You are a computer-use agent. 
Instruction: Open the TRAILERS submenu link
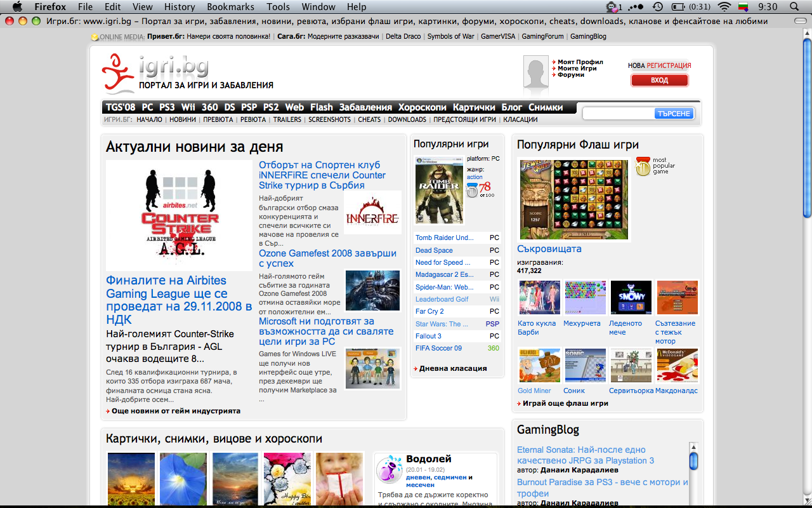(x=287, y=119)
